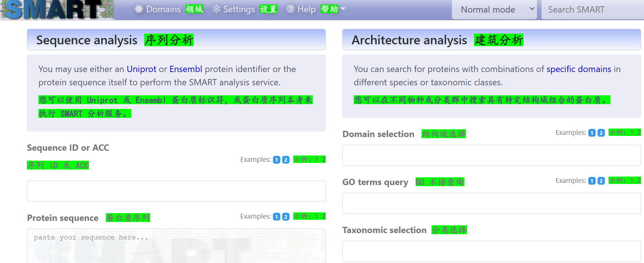This screenshot has height=263, width=644.
Task: Click the Taxonomic selection label
Action: tap(384, 230)
